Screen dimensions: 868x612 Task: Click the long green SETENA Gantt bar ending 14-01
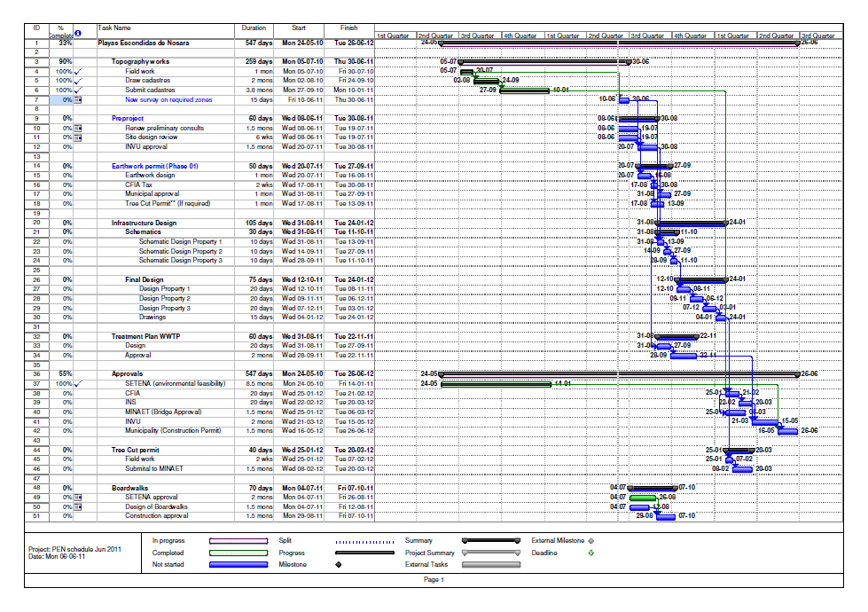coord(496,384)
